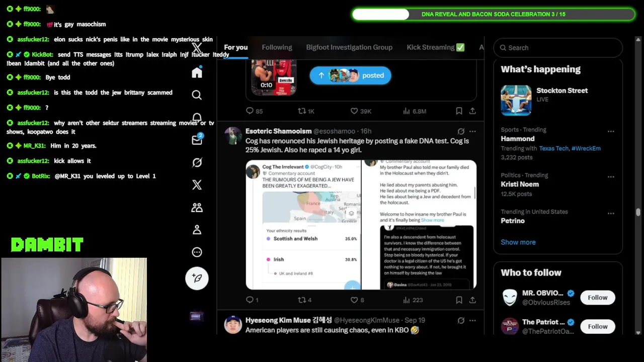Open Grok icon in sidebar

pyautogui.click(x=197, y=162)
